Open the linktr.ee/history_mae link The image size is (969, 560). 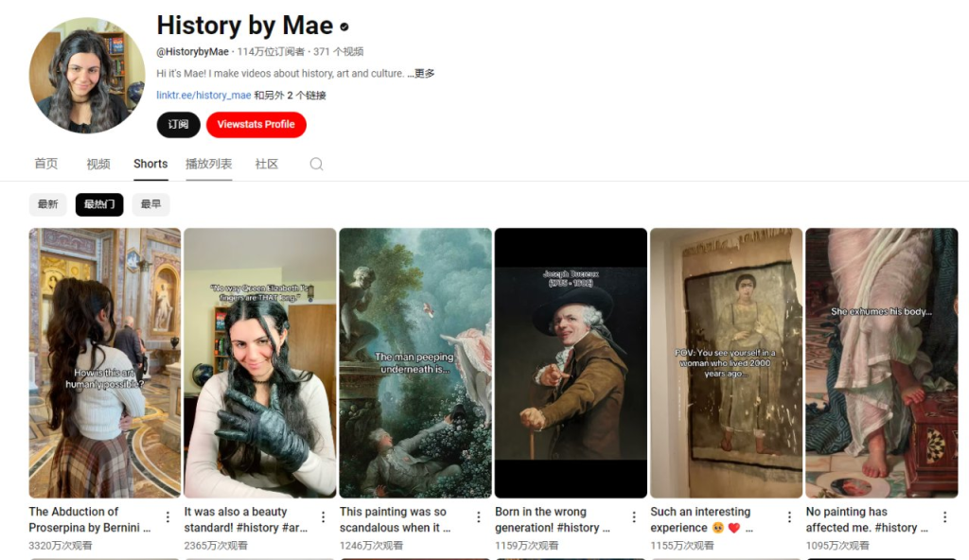[x=203, y=96]
